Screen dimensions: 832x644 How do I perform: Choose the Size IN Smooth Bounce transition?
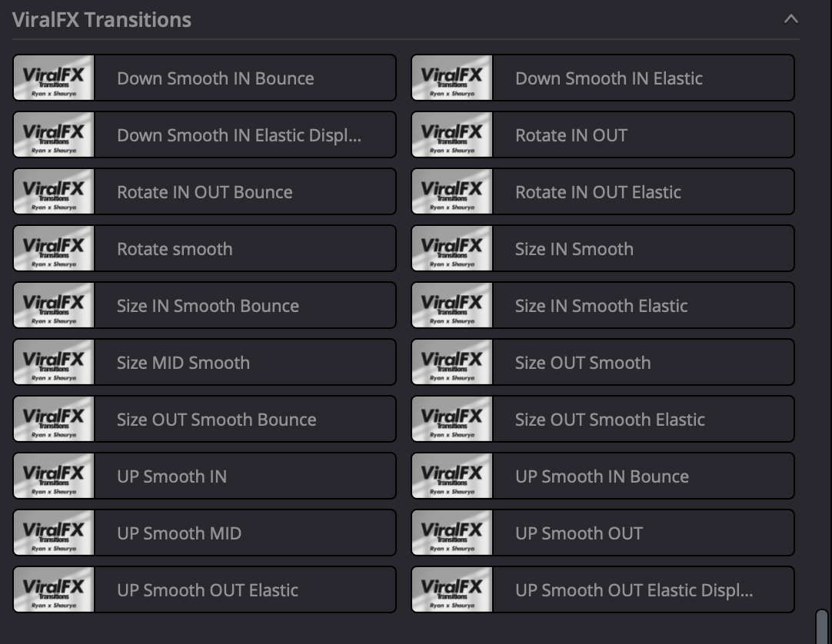point(208,305)
